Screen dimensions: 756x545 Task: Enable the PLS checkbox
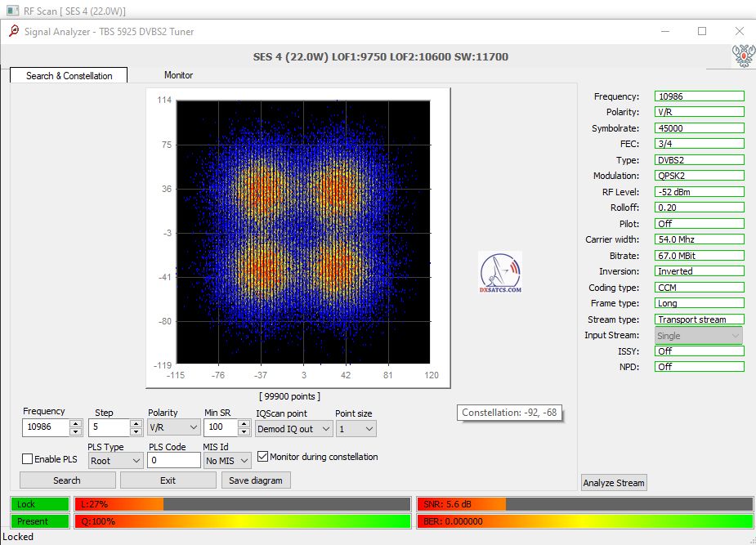(27, 459)
